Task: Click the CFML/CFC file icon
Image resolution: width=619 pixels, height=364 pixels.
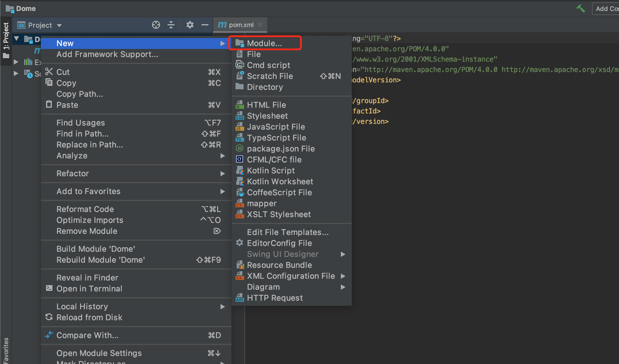Action: (x=240, y=159)
